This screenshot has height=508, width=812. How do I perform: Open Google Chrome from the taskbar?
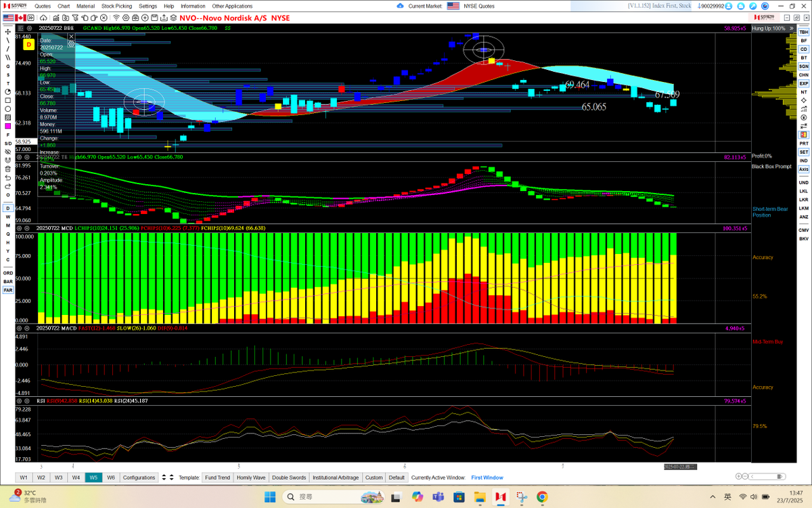[542, 497]
